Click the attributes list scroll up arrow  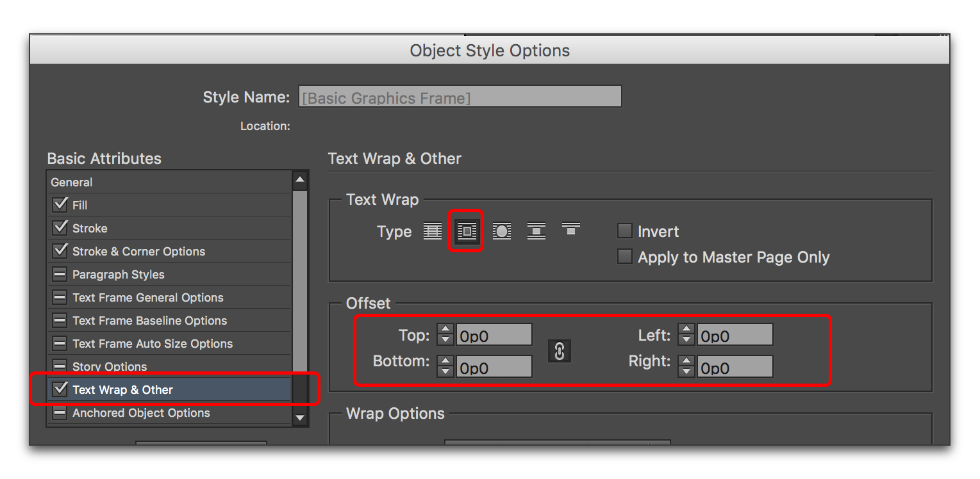pos(300,181)
